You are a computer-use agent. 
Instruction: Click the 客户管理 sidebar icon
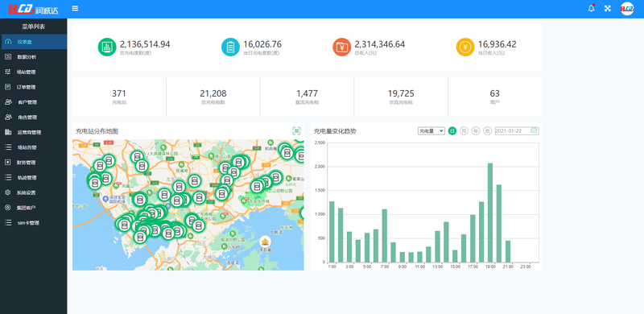8,102
